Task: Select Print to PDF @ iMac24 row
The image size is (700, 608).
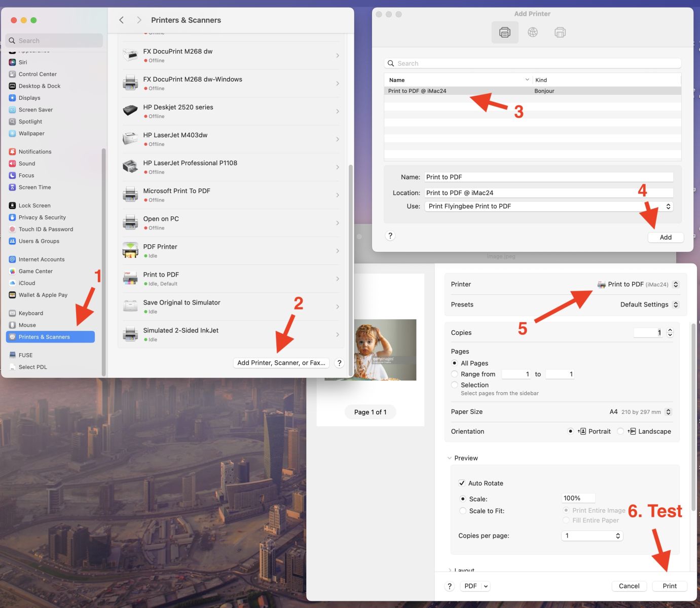Action: coord(456,91)
